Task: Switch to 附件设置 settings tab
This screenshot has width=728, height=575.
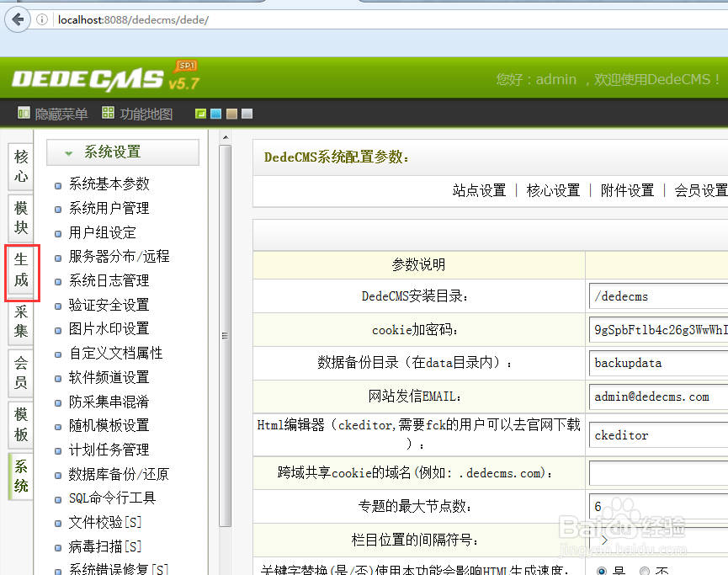Action: point(627,190)
